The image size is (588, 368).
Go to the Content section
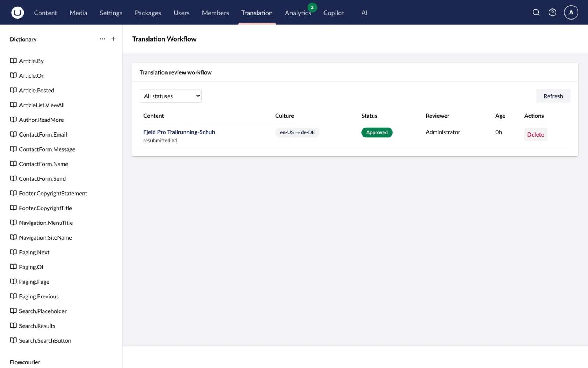point(46,13)
